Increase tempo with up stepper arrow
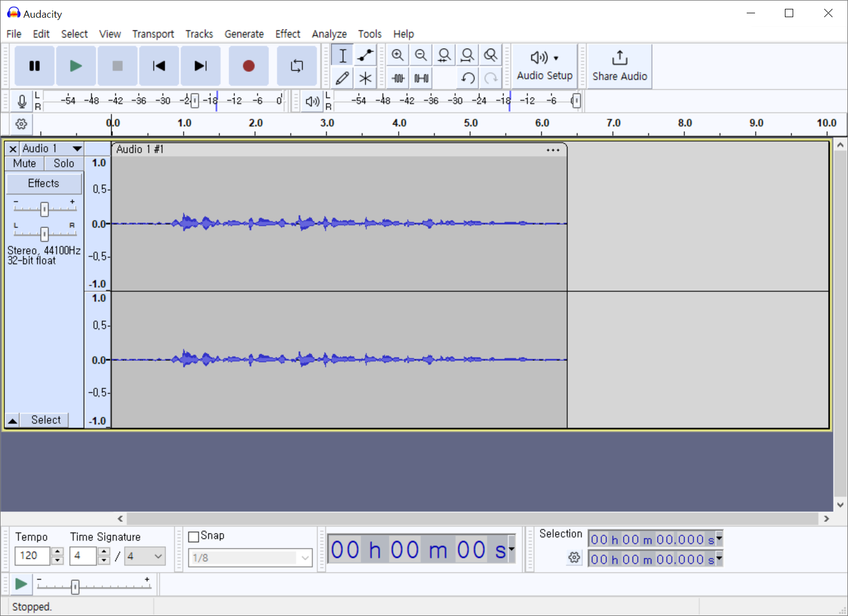Image resolution: width=848 pixels, height=616 pixels. [x=58, y=551]
